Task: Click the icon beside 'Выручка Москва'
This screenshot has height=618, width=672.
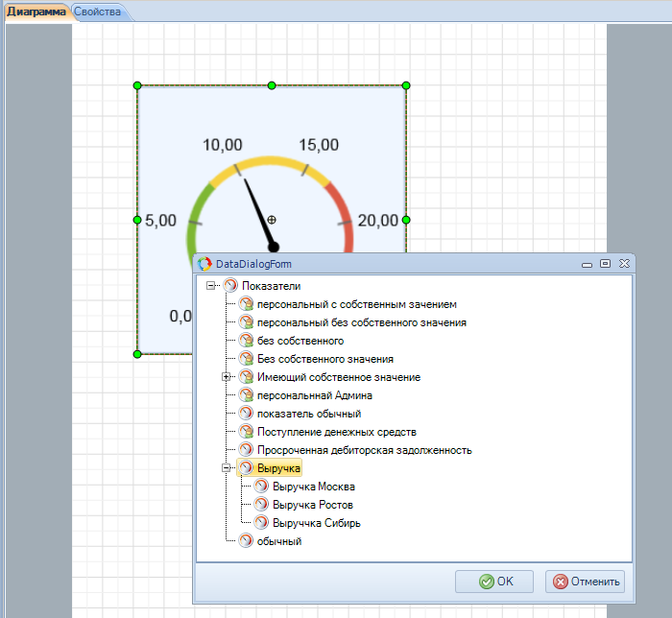Action: click(261, 487)
